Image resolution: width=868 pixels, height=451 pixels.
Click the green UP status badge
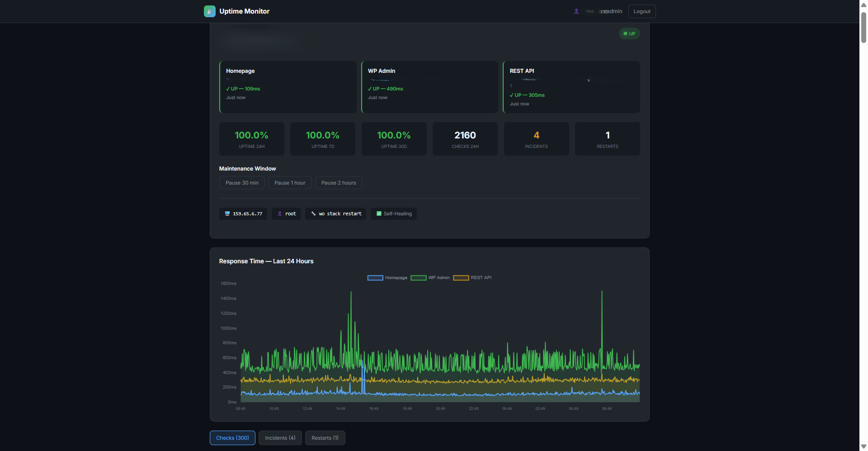pyautogui.click(x=629, y=33)
